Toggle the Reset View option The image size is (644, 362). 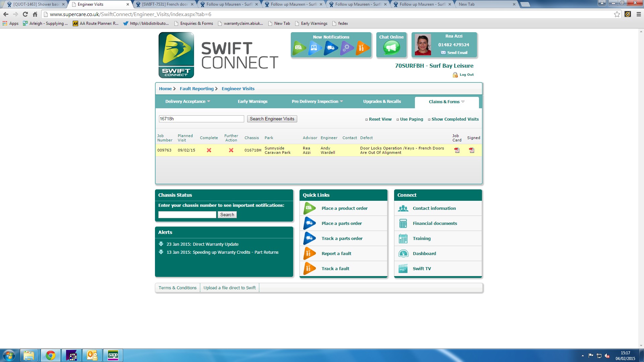pyautogui.click(x=380, y=119)
